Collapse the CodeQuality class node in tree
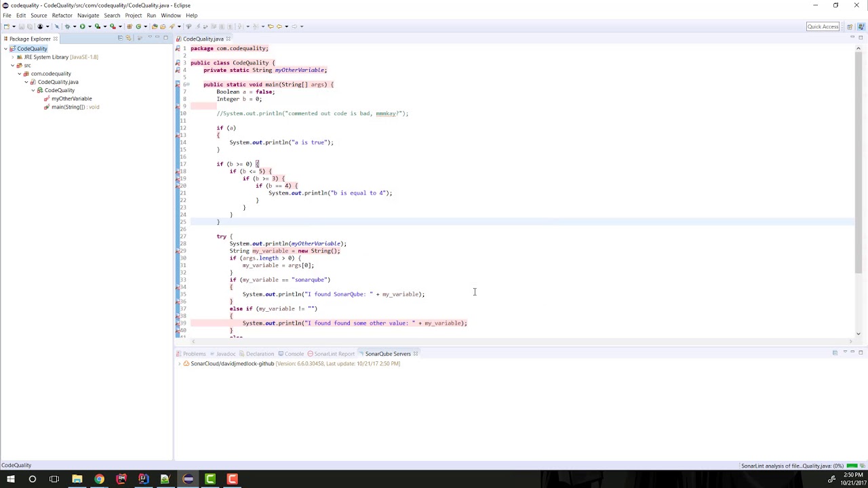Image resolution: width=868 pixels, height=488 pixels. pyautogui.click(x=33, y=90)
